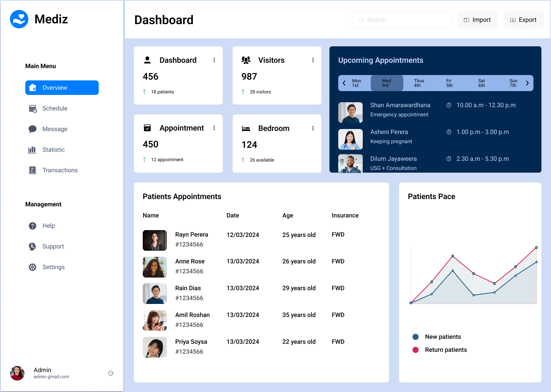Open the Support lifebuoy icon

point(33,246)
